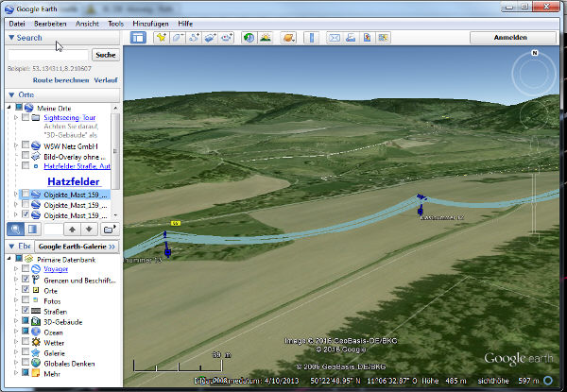This screenshot has height=392, width=567.
Task: Collapse the Ebenen panel header triangle
Action: (x=11, y=246)
